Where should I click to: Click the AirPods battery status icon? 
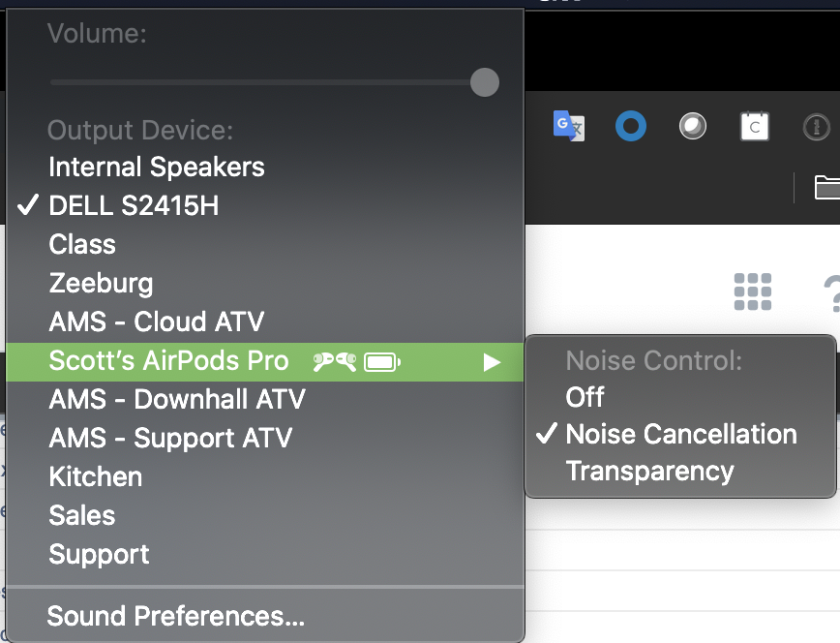pos(382,362)
